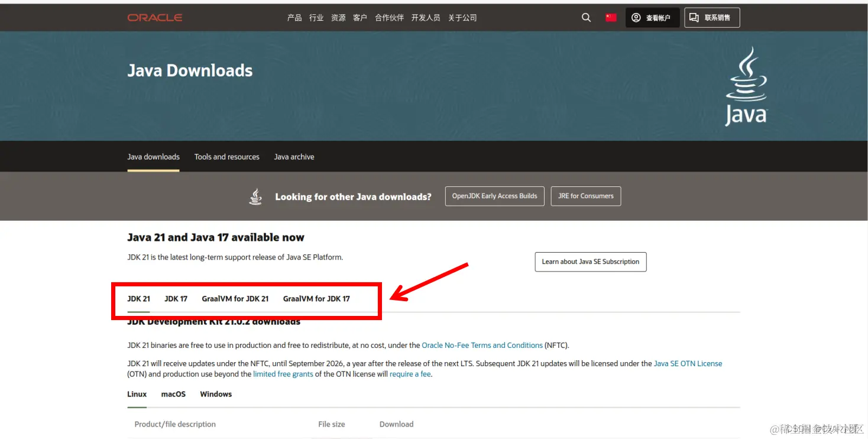Select the Java downloads tab
The height and width of the screenshot is (439, 868).
pyautogui.click(x=153, y=157)
